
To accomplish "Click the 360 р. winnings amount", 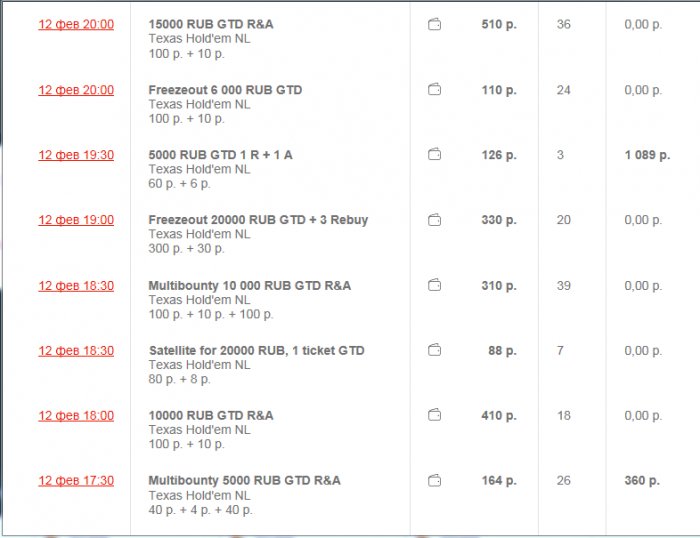I will 642,481.
